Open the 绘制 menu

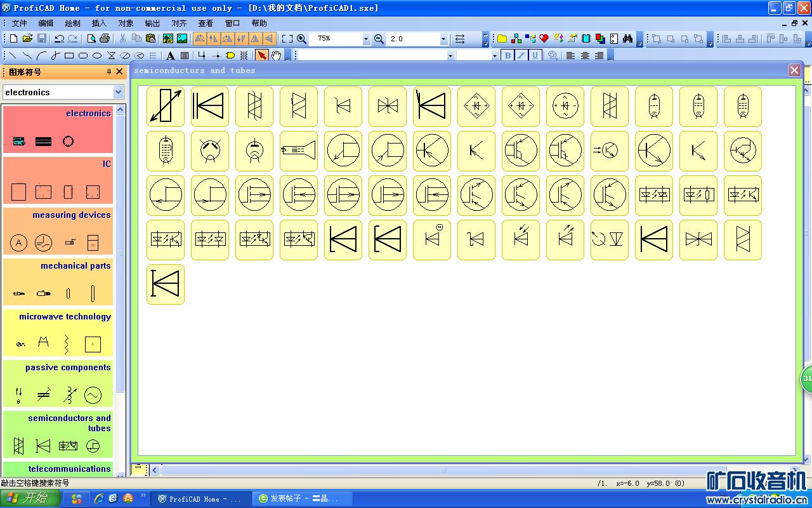click(72, 23)
